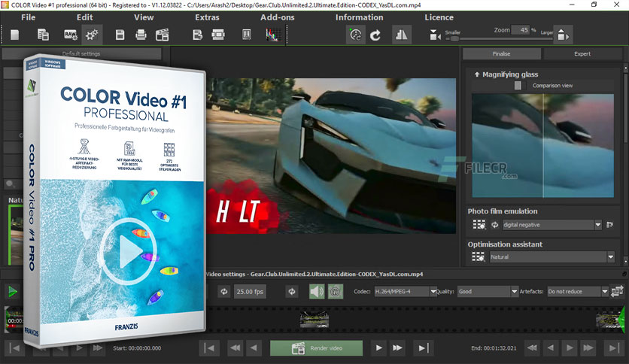Screen dimensions: 629x364
Task: Open the Licence menu
Action: click(439, 17)
